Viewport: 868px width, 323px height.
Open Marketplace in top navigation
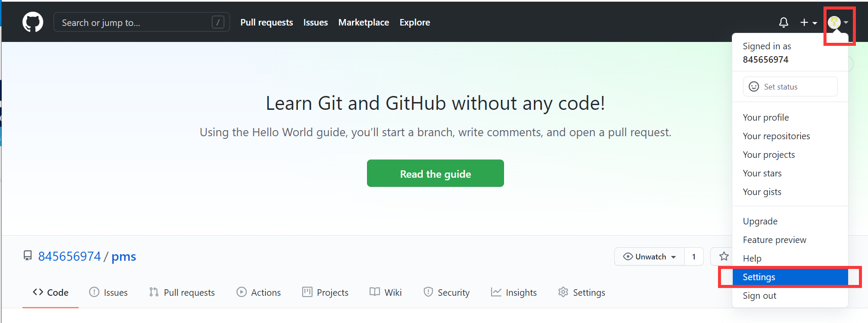coord(364,22)
